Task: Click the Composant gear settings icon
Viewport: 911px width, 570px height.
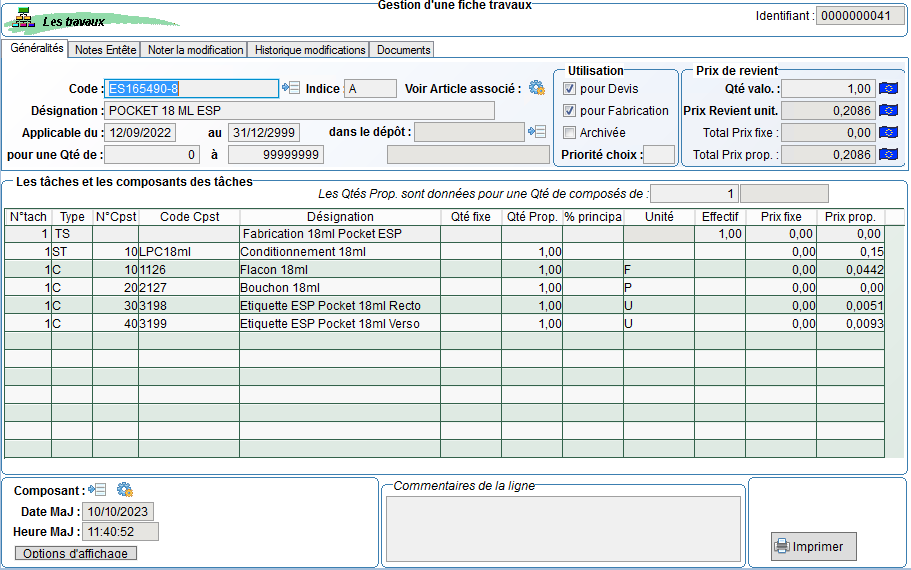Action: pos(125,490)
